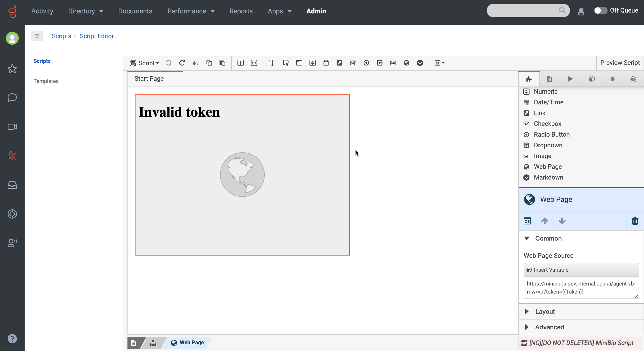Select the Text tool icon in toolbar
The height and width of the screenshot is (351, 644).
(272, 63)
